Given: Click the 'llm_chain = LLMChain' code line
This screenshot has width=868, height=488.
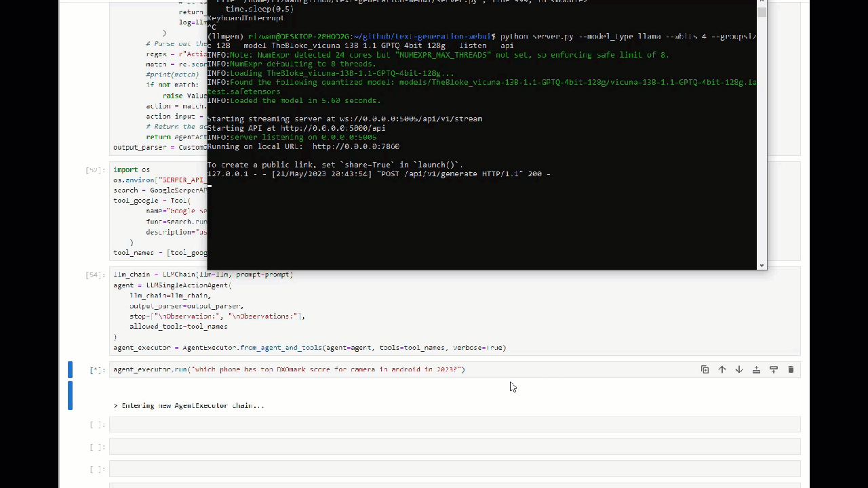Looking at the screenshot, I should (203, 274).
